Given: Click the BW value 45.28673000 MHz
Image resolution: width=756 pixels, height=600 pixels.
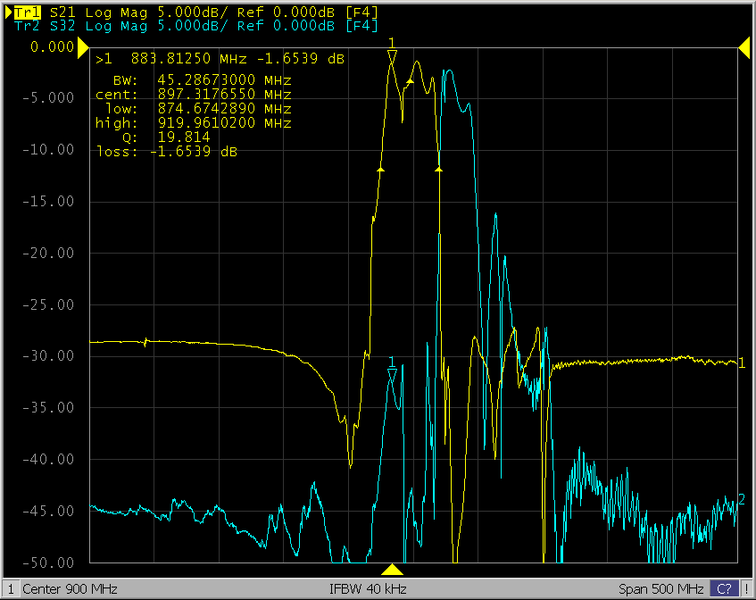Looking at the screenshot, I should click(x=224, y=80).
